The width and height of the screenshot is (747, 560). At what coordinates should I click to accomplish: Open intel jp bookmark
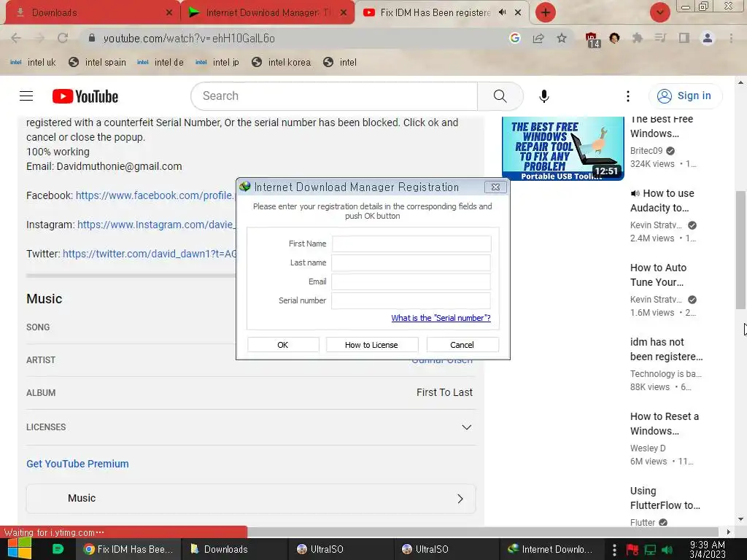[217, 63]
